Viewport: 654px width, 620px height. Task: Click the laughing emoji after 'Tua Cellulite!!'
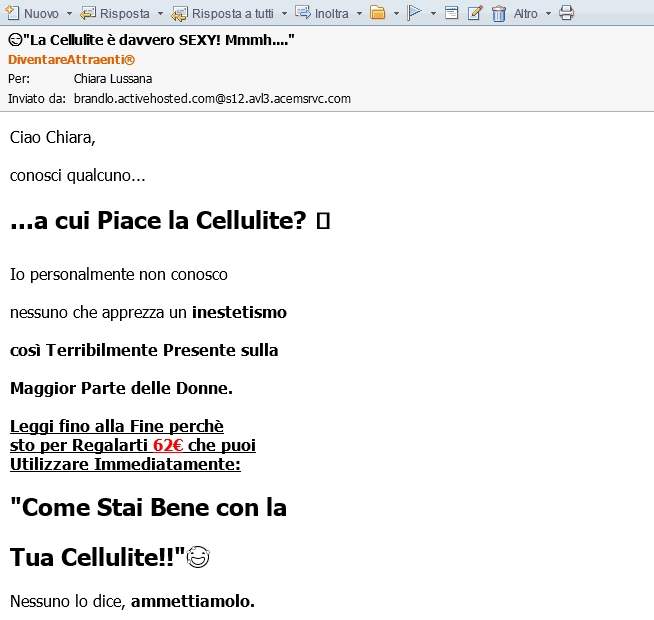(x=198, y=557)
